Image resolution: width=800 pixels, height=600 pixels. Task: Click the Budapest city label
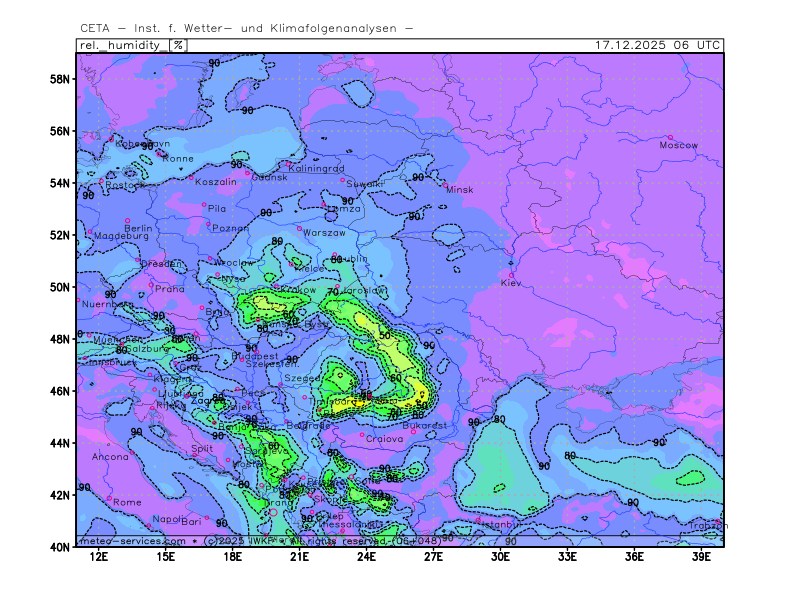tap(255, 356)
